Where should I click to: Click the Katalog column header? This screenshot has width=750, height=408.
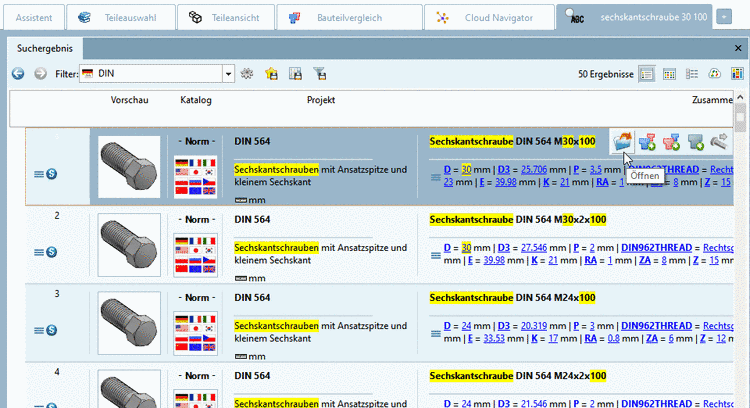[196, 100]
